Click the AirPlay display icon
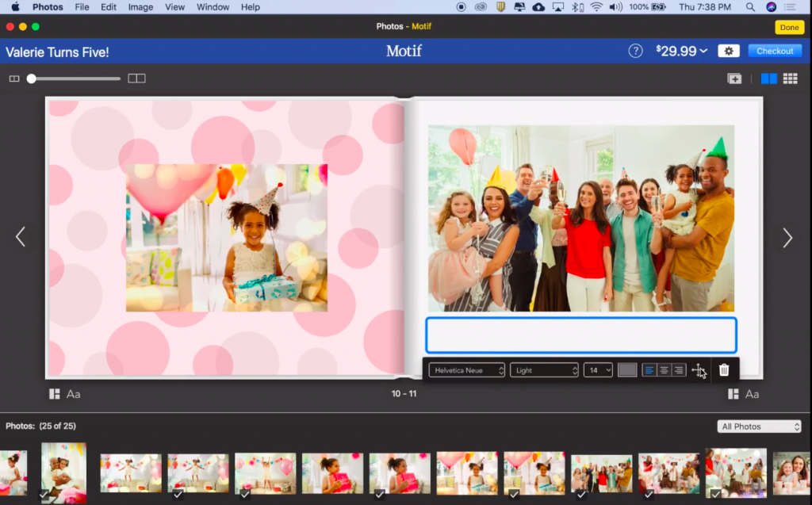This screenshot has height=505, width=812. tap(557, 7)
